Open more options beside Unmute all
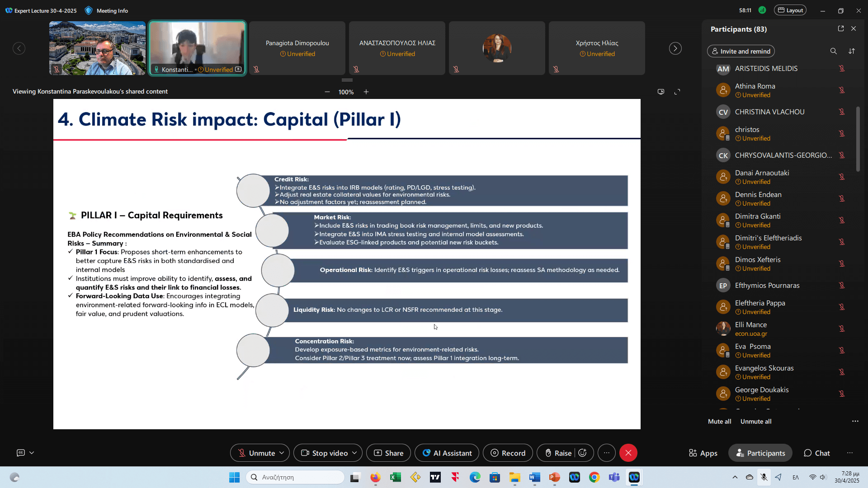 point(855,421)
